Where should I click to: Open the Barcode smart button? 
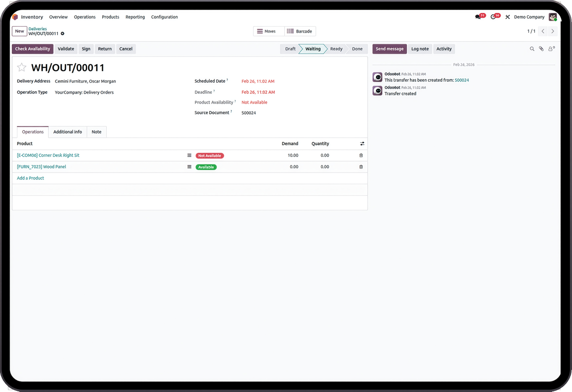tap(300, 31)
